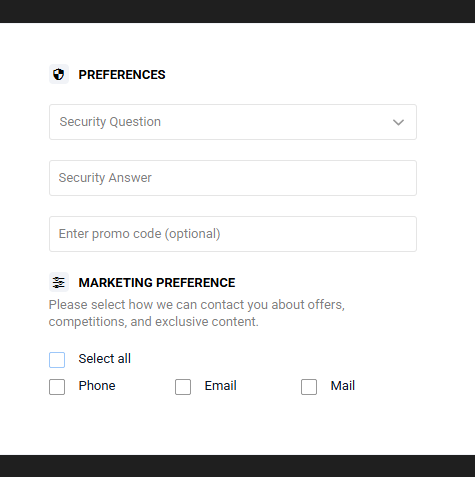Click the promo code optional field

233,234
